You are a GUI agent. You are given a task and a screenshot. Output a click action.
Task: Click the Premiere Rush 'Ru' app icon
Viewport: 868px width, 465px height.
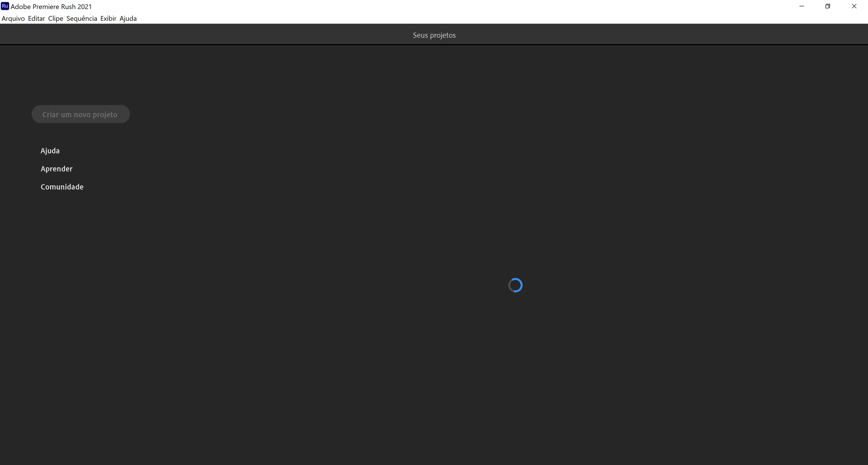[5, 6]
